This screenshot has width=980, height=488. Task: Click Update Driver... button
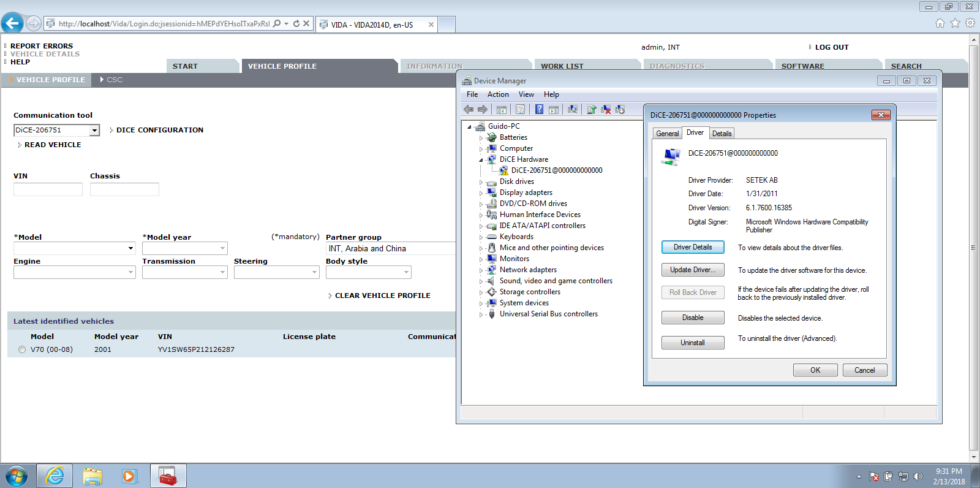[693, 270]
